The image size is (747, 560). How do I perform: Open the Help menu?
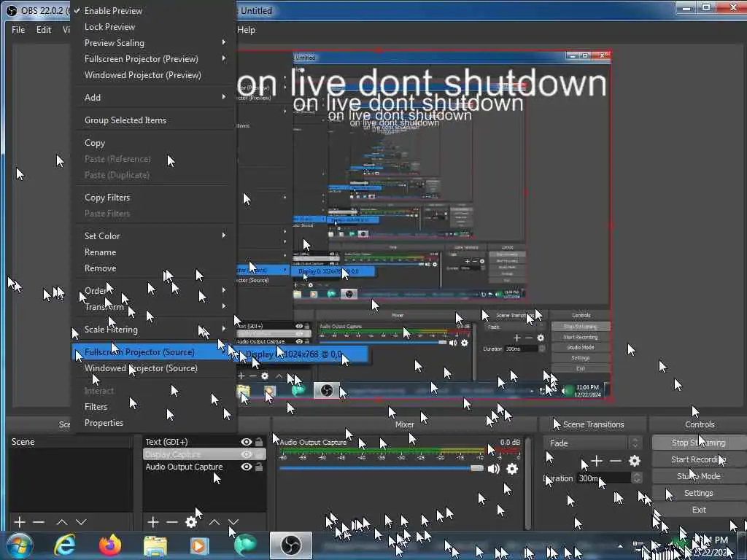[x=247, y=29]
